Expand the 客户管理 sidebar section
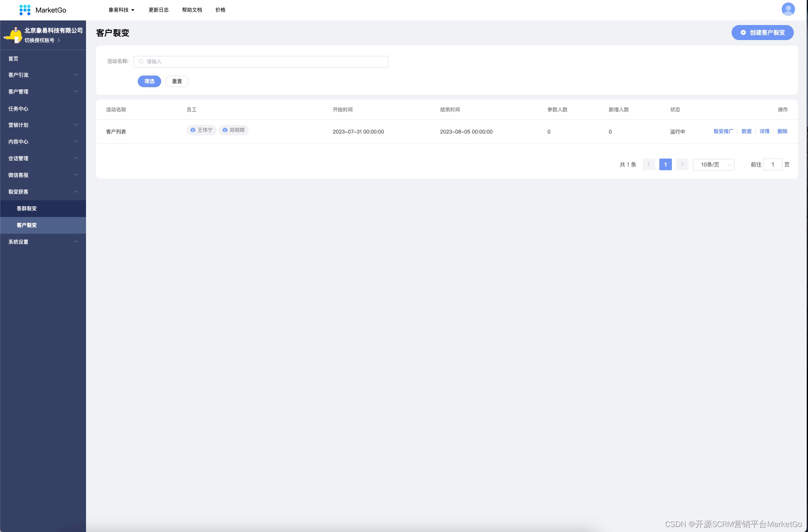The width and height of the screenshot is (808, 532). pos(18,91)
